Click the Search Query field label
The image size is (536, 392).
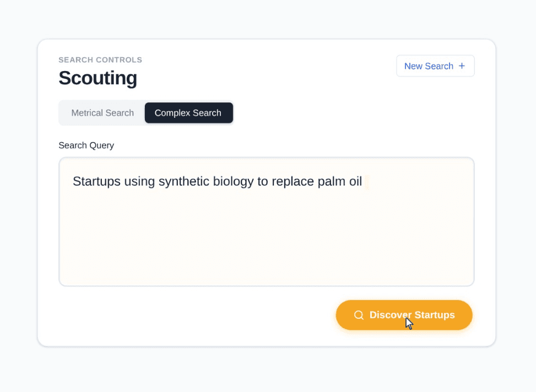pos(86,145)
